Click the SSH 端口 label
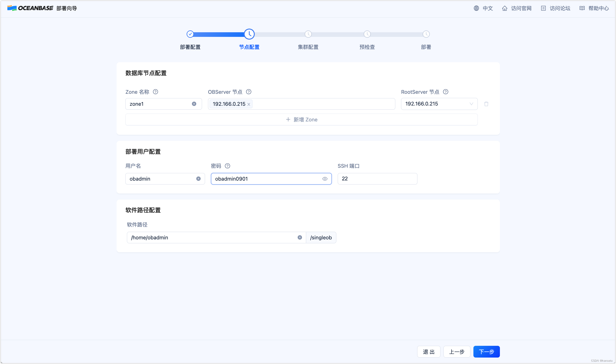This screenshot has width=616, height=364. tap(349, 166)
